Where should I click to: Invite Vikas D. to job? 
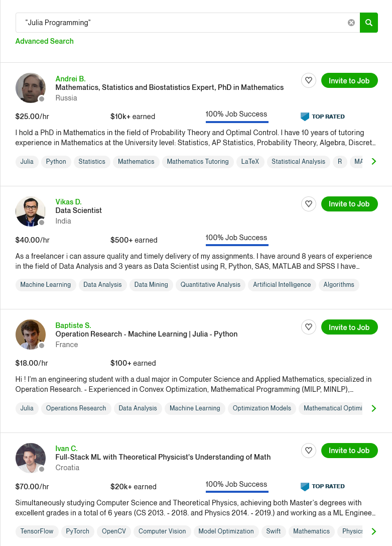349,204
